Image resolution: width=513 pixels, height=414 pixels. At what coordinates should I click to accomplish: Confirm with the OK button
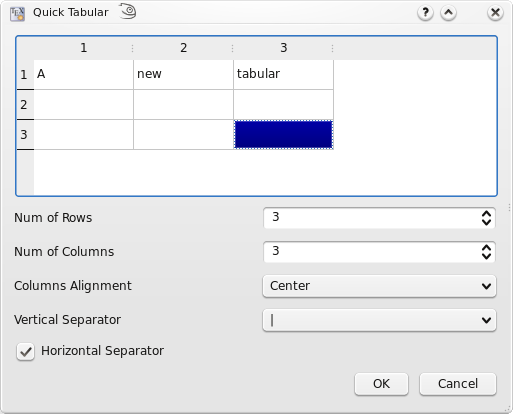381,384
